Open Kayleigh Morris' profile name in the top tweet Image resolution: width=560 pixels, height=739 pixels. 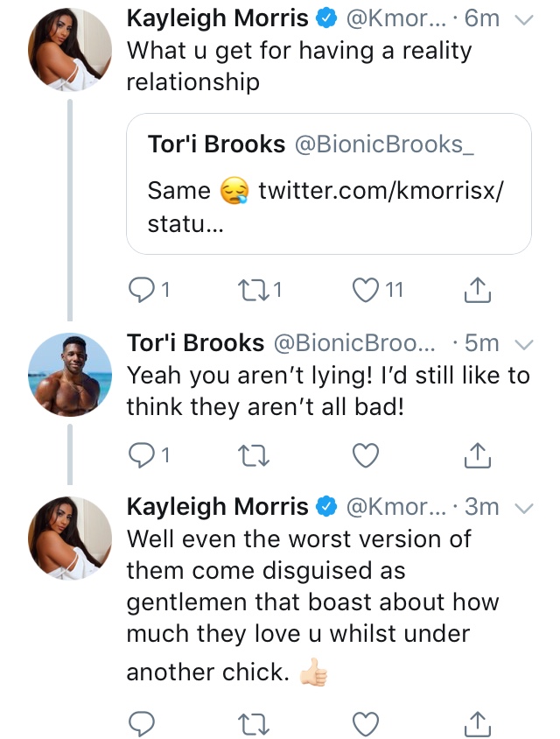pos(217,19)
